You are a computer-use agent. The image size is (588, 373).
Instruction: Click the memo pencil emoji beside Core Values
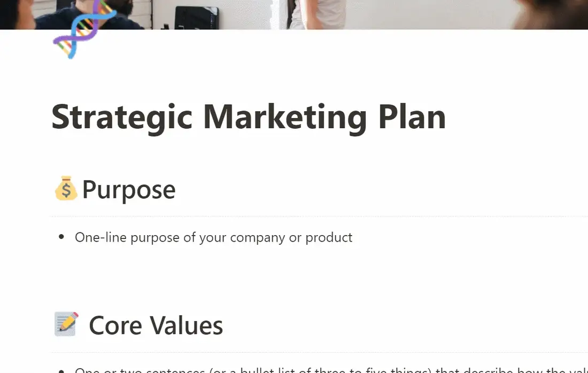click(x=66, y=324)
